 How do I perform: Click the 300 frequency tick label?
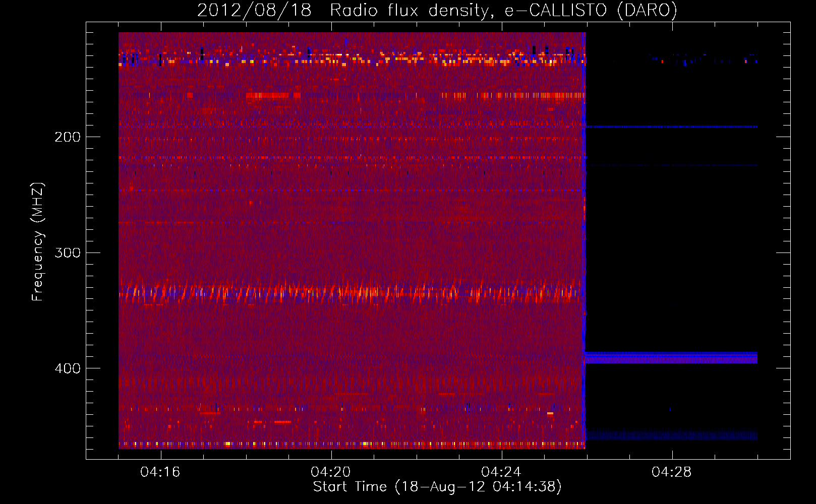click(x=68, y=253)
